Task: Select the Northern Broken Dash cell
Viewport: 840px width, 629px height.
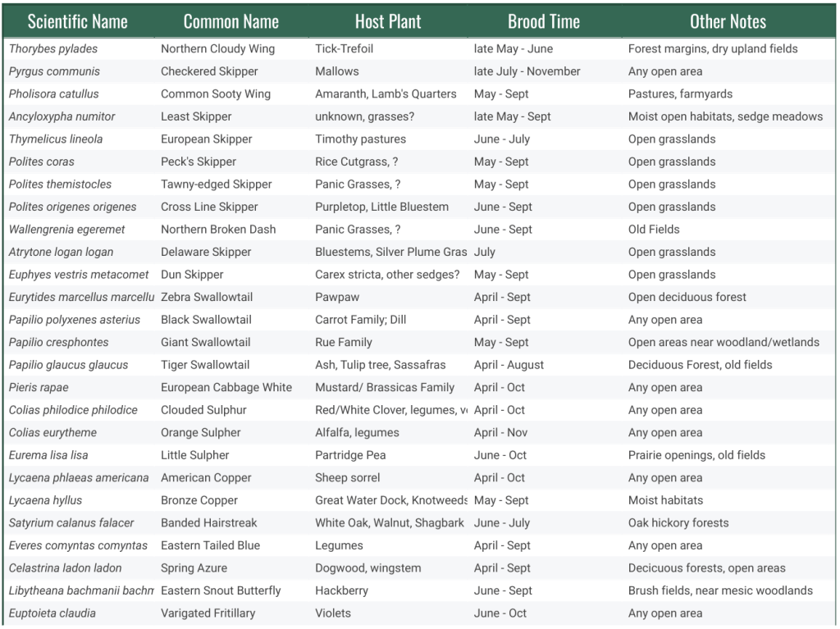Action: (218, 230)
